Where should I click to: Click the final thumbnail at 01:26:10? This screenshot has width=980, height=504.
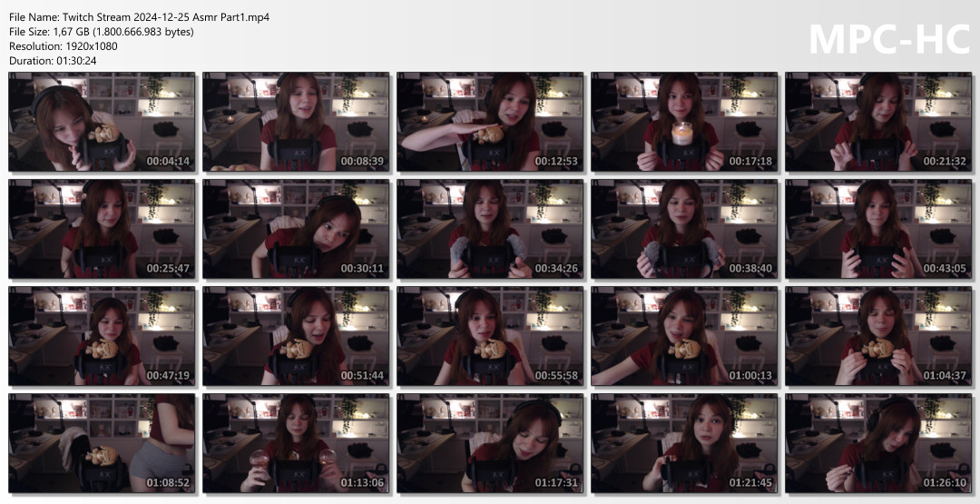(x=878, y=442)
